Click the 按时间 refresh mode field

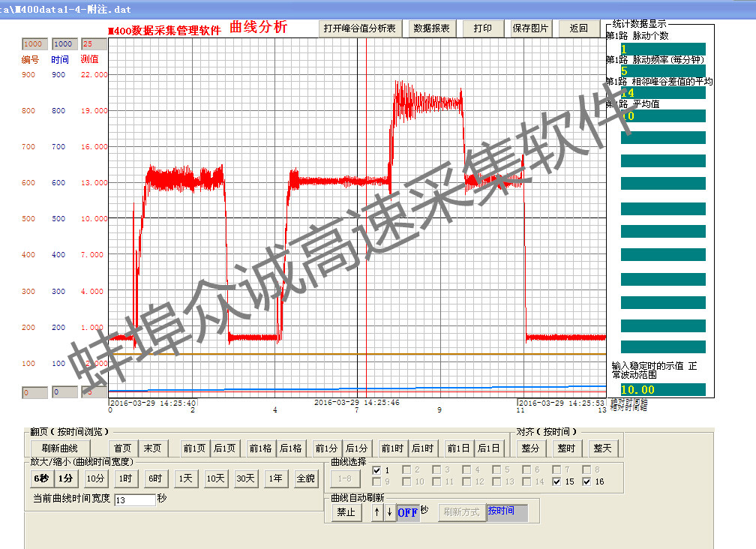[x=506, y=512]
